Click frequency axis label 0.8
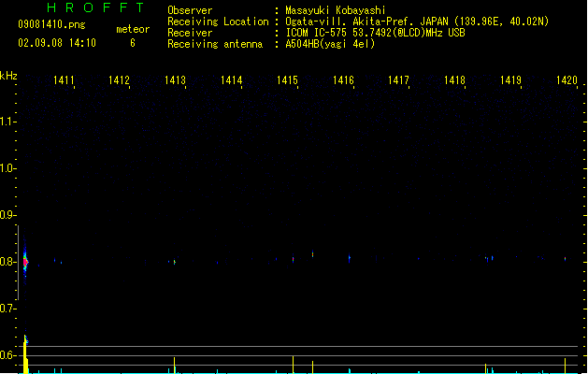Viewport: 588px width, 374px height. tap(7, 262)
